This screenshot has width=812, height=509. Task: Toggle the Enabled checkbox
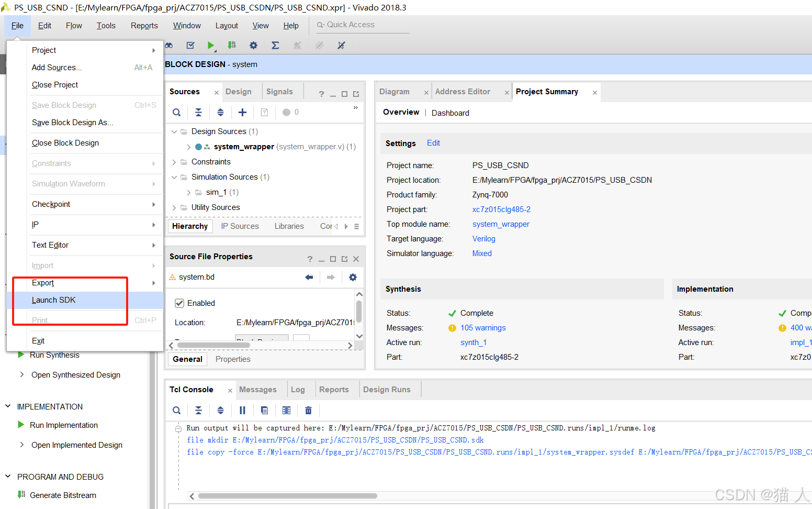[x=179, y=303]
